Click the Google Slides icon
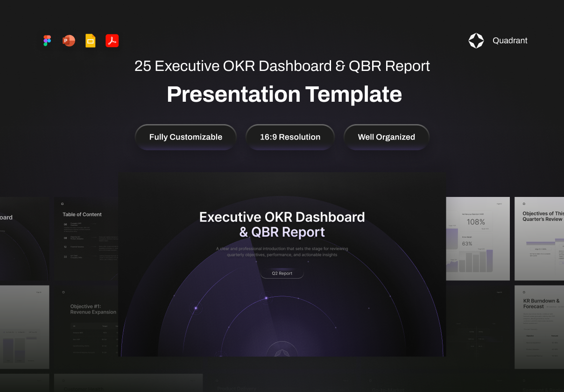The height and width of the screenshot is (392, 564). pyautogui.click(x=91, y=41)
